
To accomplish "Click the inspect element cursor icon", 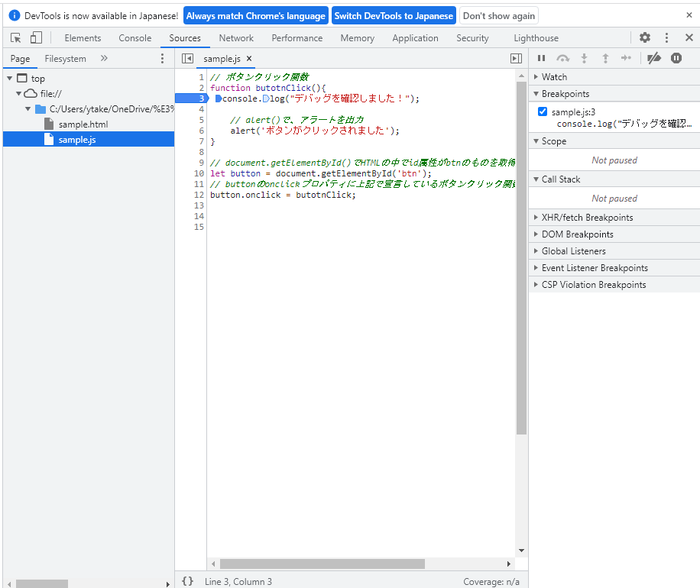I will [x=14, y=37].
